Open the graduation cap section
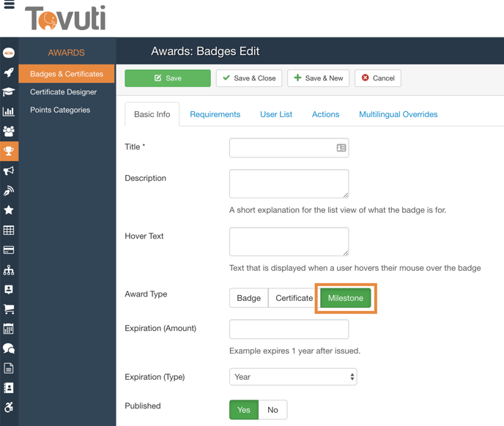The image size is (504, 426). pos(9,92)
